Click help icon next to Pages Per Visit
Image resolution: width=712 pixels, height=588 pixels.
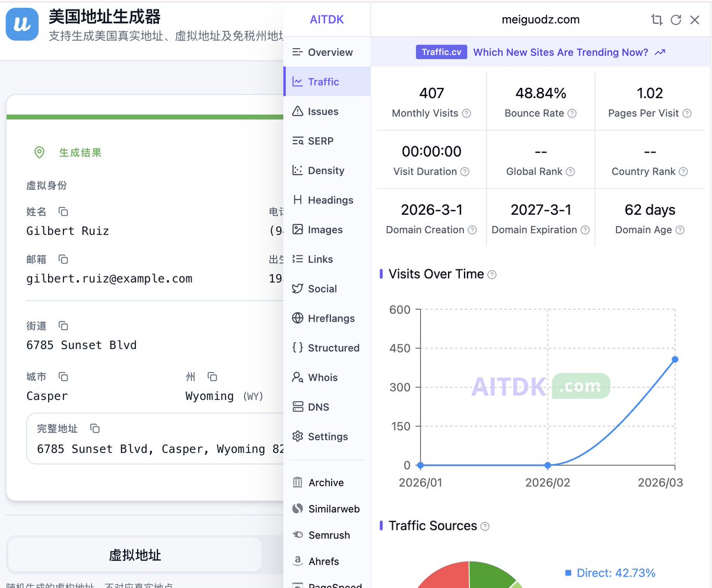686,113
